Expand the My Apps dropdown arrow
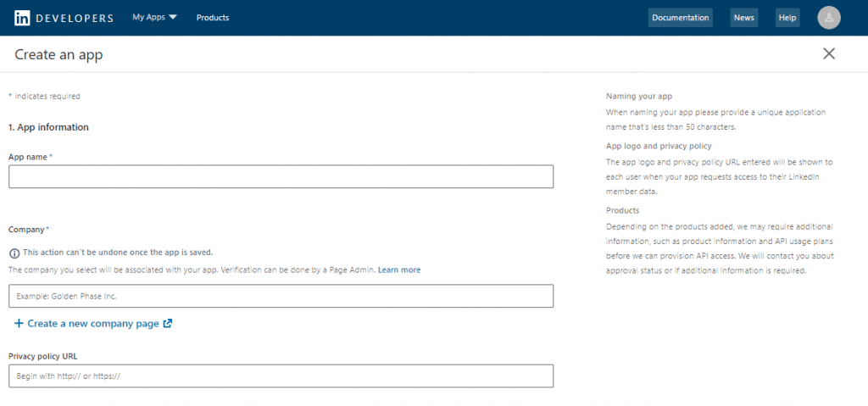The width and height of the screenshot is (868, 406). 173,18
